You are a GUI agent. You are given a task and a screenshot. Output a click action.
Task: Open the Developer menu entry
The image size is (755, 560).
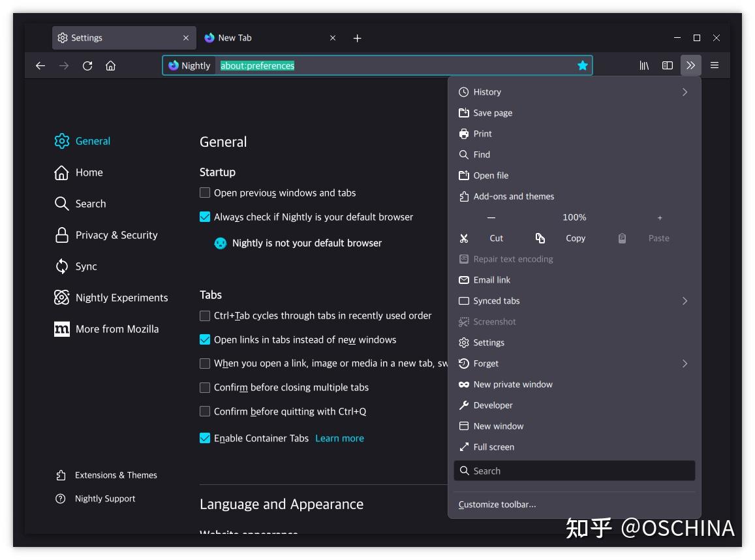click(x=574, y=405)
